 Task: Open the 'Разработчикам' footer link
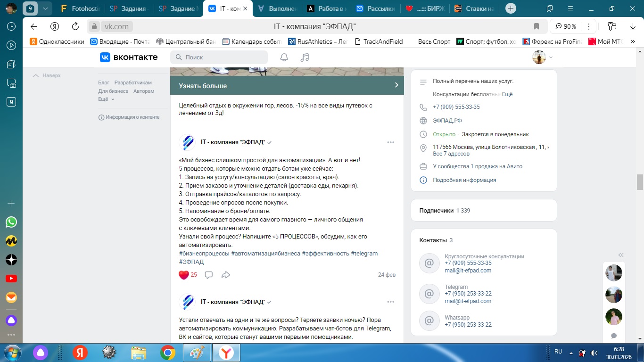(133, 82)
